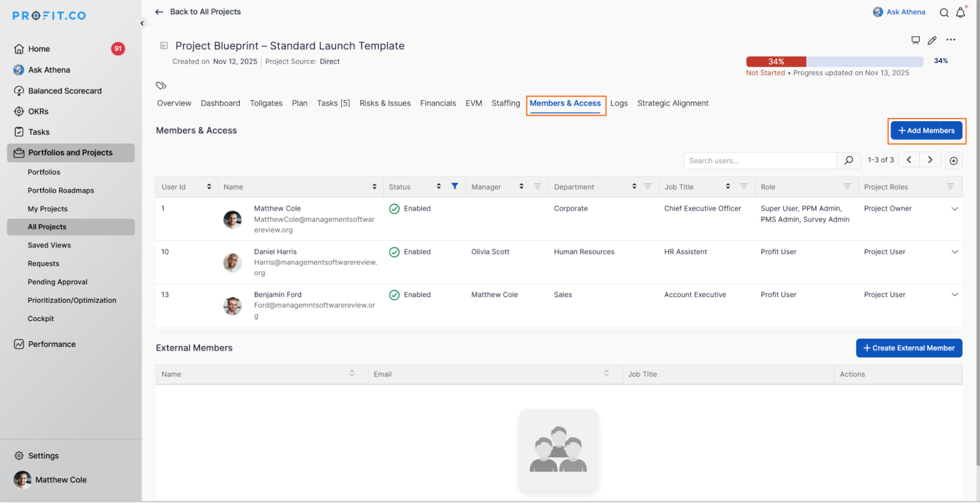The width and height of the screenshot is (980, 503).
Task: Toggle sort on the Department column
Action: pyautogui.click(x=634, y=187)
